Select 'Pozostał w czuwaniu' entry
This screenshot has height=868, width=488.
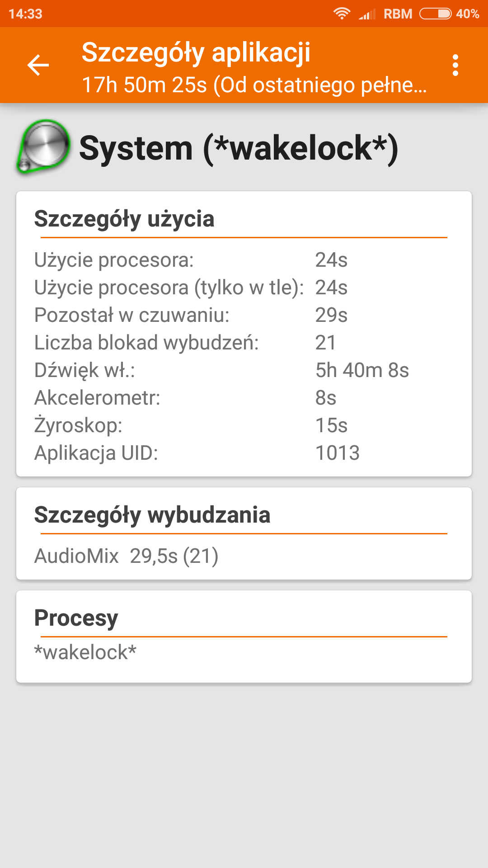pos(191,315)
